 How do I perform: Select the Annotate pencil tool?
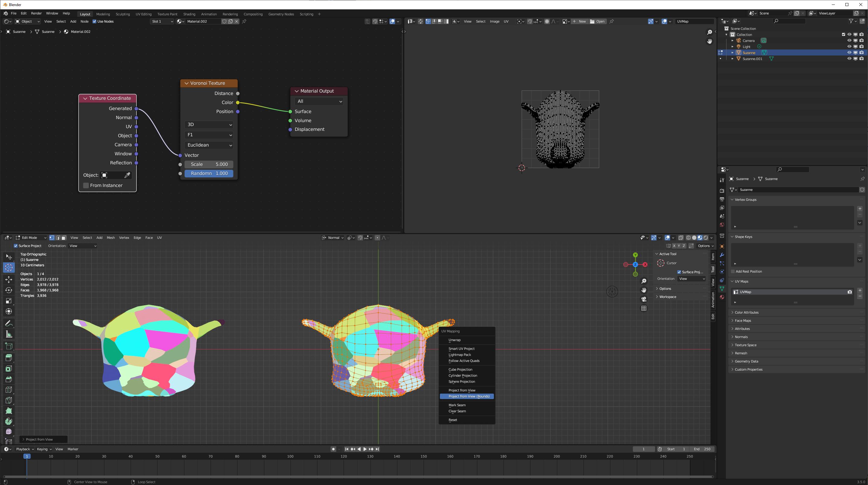tap(9, 323)
